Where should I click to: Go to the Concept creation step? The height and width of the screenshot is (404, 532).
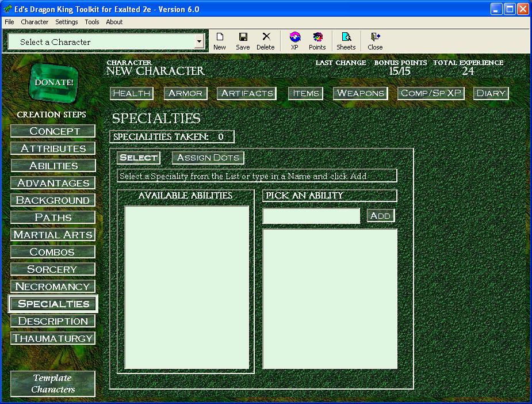(53, 131)
